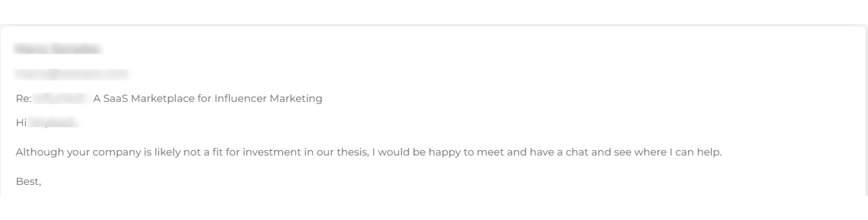
Task: Click the word "SaaS" in subject line
Action: pyautogui.click(x=115, y=98)
